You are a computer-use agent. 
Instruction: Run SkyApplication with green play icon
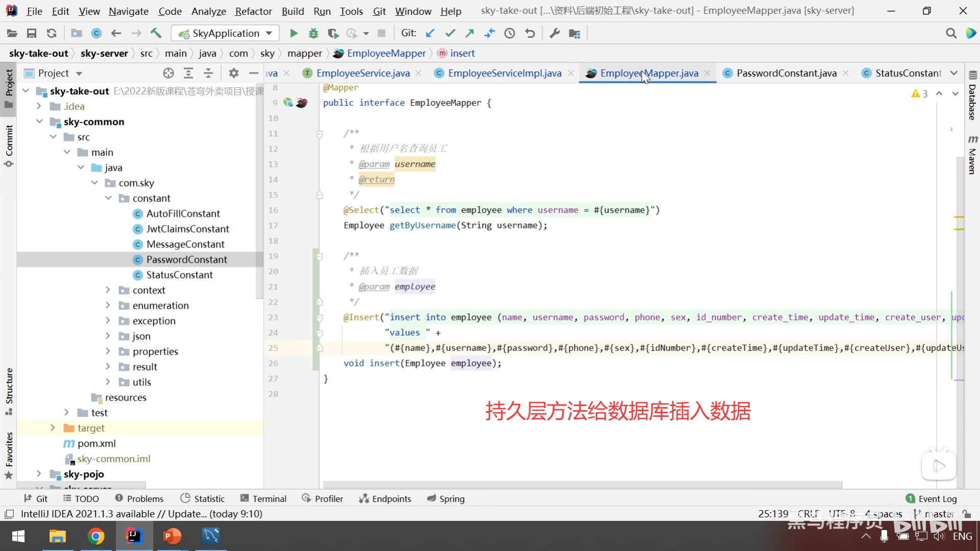(x=293, y=33)
